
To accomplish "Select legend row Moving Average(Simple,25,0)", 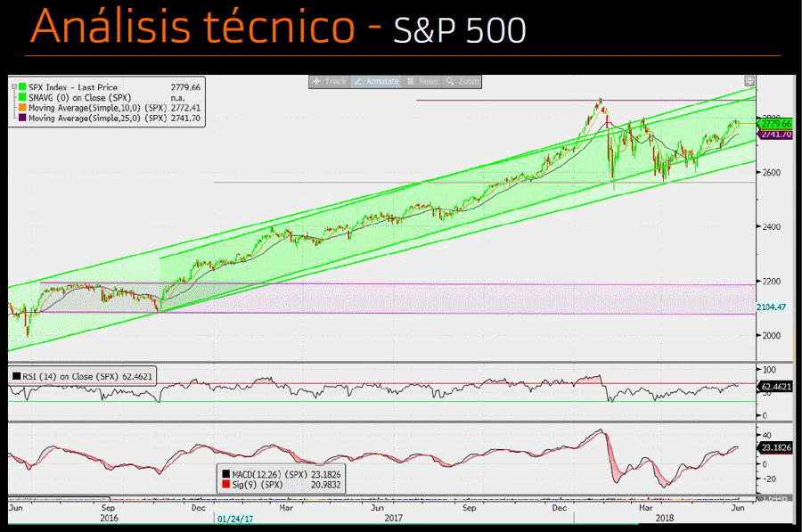I will click(x=109, y=118).
